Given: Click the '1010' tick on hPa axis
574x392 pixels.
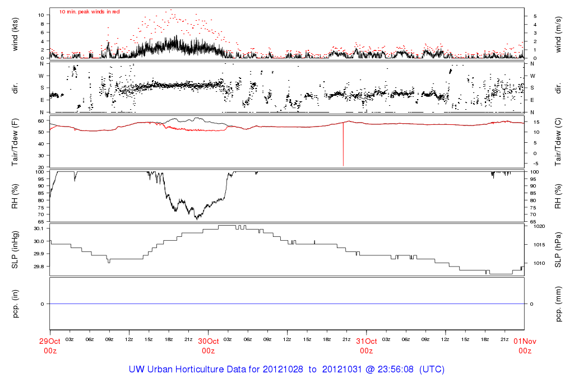Looking at the screenshot, I should [x=539, y=263].
